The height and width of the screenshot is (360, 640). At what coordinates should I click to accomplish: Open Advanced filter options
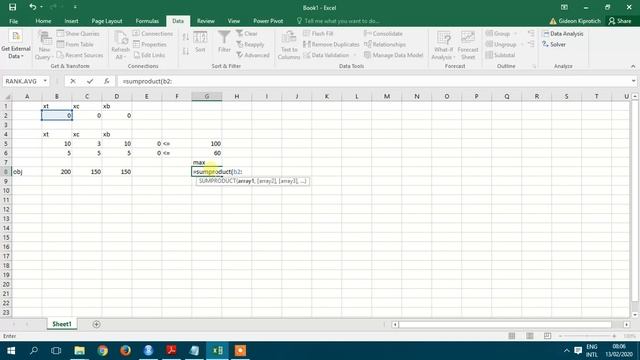253,55
